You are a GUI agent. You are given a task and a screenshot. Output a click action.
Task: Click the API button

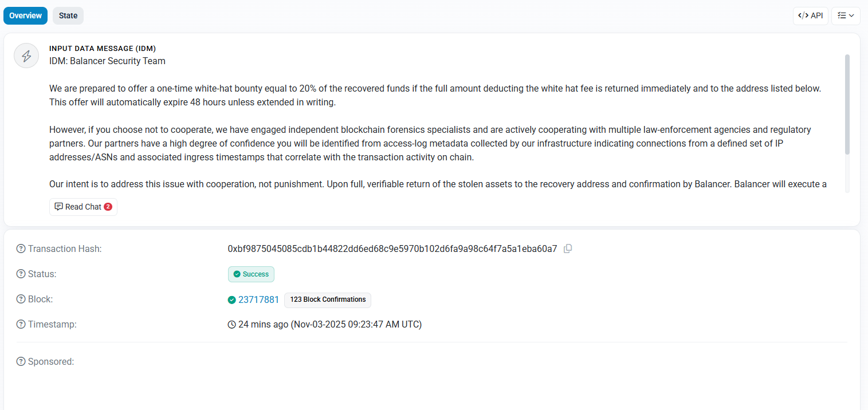click(x=810, y=15)
